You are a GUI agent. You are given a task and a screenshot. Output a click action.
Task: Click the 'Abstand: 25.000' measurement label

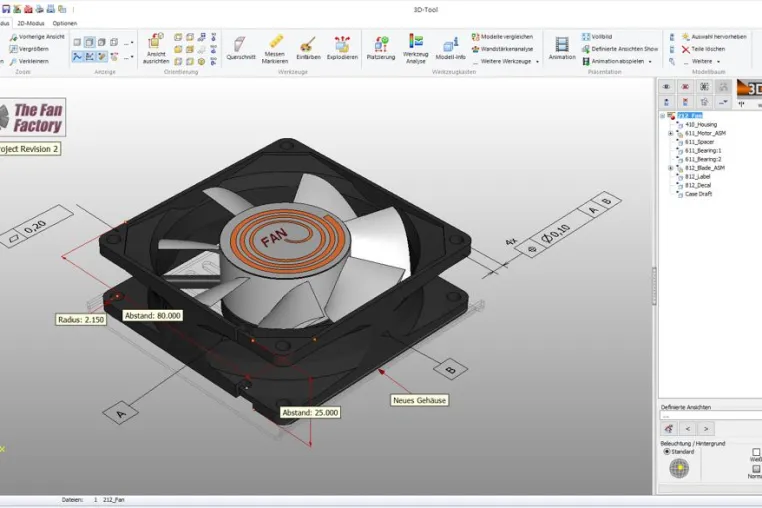point(310,413)
